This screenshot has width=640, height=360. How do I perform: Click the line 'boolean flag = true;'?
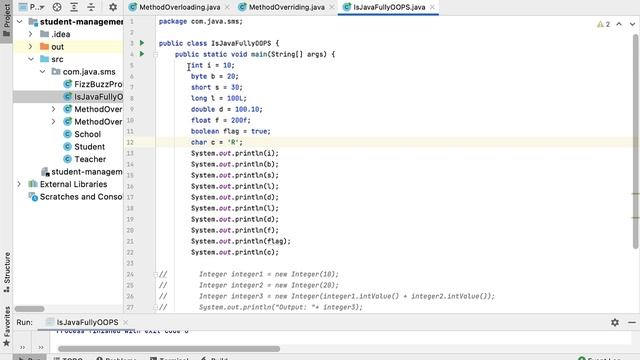point(231,131)
